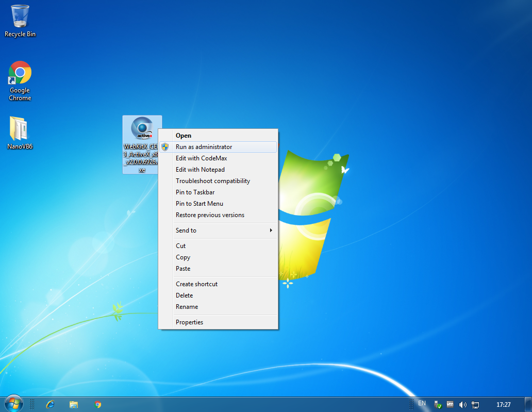Open the volume speaker tray icon
This screenshot has width=532, height=412.
tap(462, 404)
